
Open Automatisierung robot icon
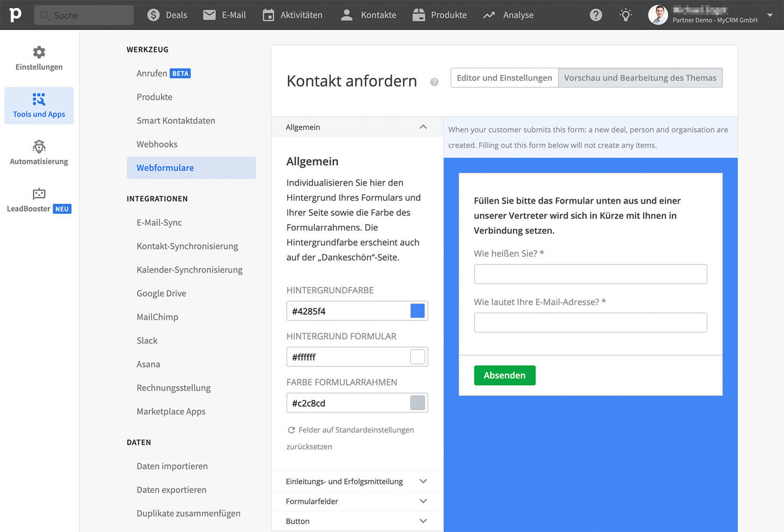pos(39,147)
